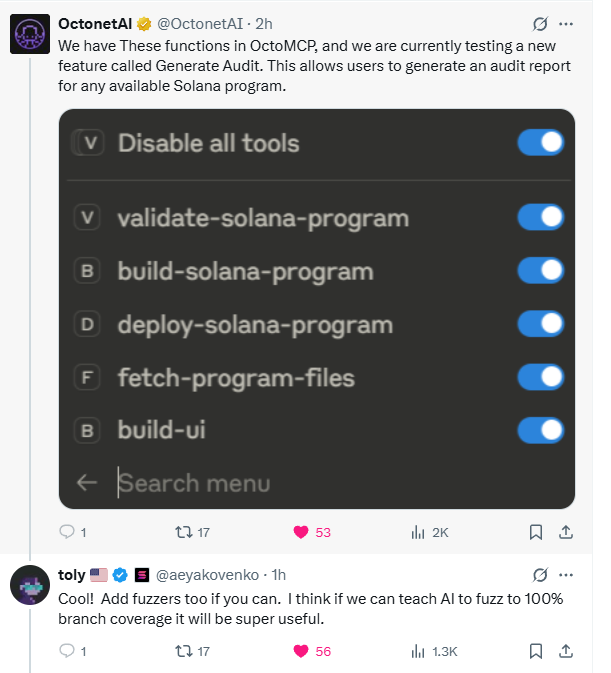The width and height of the screenshot is (611, 673).
Task: Turn off validate-solana-program toggle
Action: [540, 217]
